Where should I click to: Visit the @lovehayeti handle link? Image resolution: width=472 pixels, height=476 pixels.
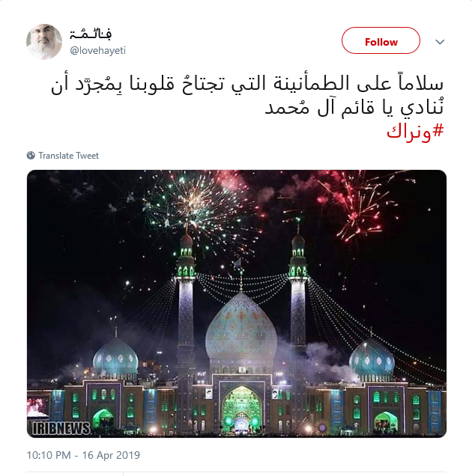tap(97, 50)
